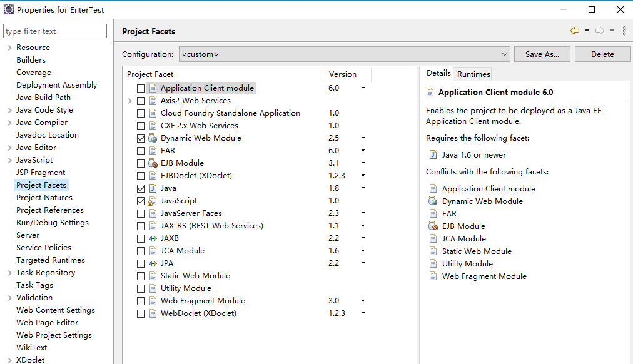The image size is (633, 364).
Task: Click the Save As button
Action: 542,54
